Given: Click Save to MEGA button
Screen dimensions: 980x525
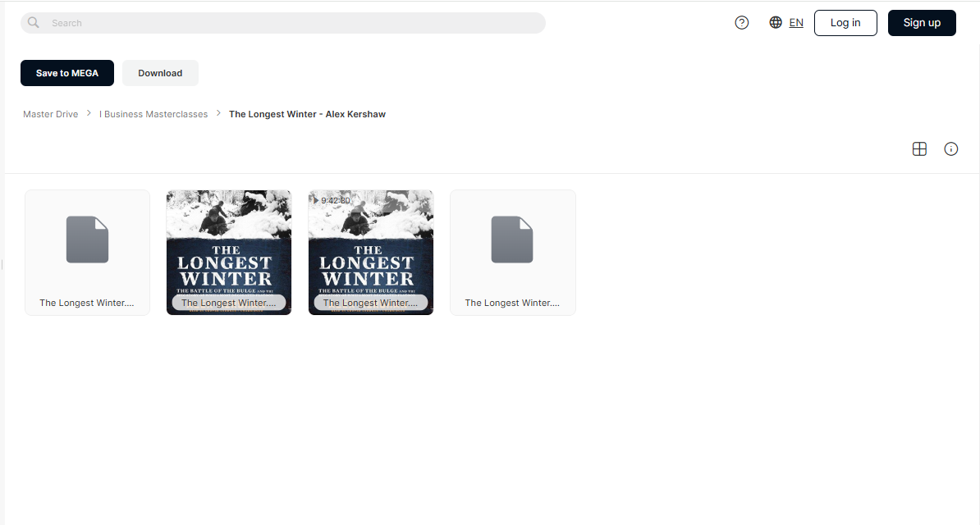Looking at the screenshot, I should pyautogui.click(x=67, y=73).
